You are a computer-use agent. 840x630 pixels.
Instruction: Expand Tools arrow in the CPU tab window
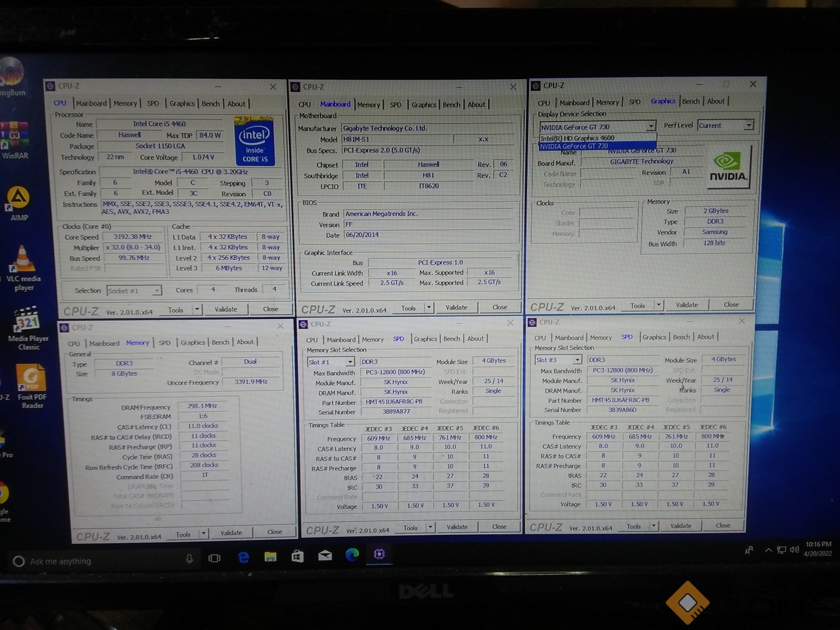(x=197, y=310)
